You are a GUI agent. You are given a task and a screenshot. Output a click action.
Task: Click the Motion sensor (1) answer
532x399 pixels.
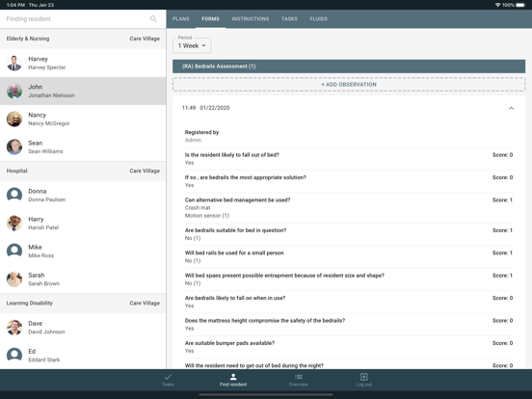coord(207,216)
